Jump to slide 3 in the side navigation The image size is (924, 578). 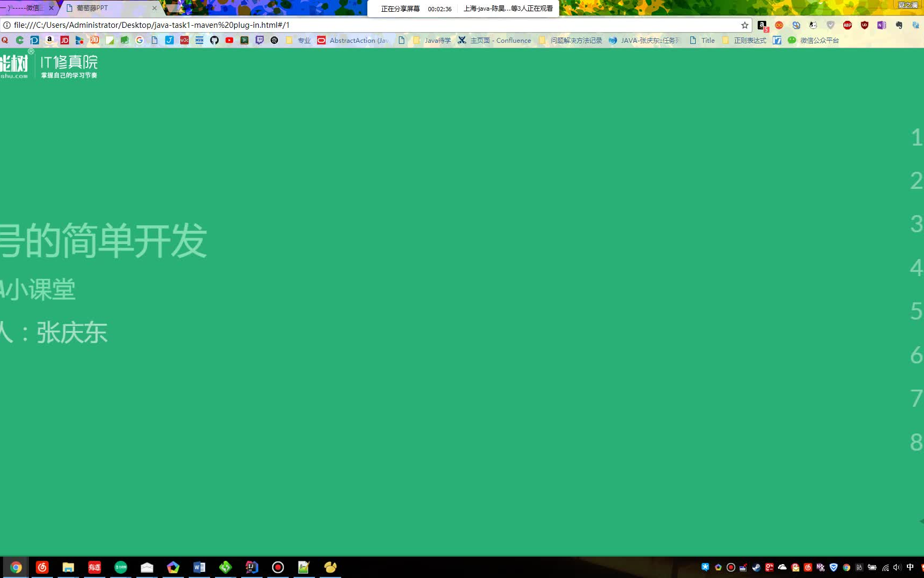[x=917, y=224]
